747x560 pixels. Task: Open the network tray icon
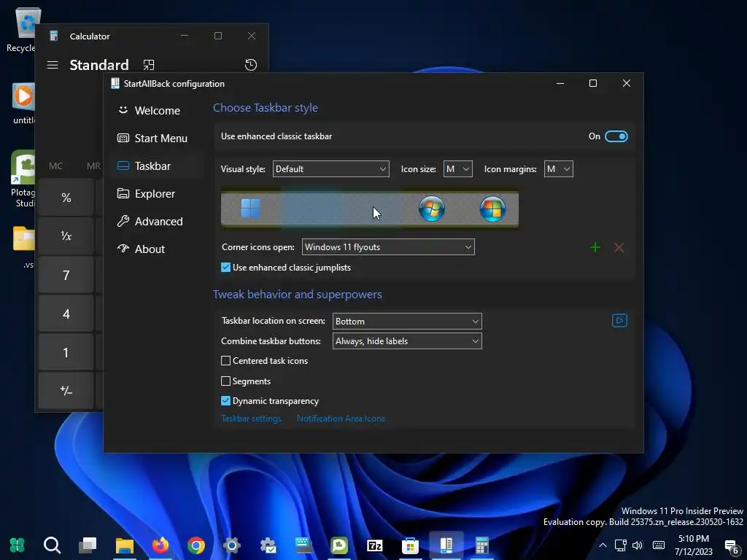click(x=620, y=545)
